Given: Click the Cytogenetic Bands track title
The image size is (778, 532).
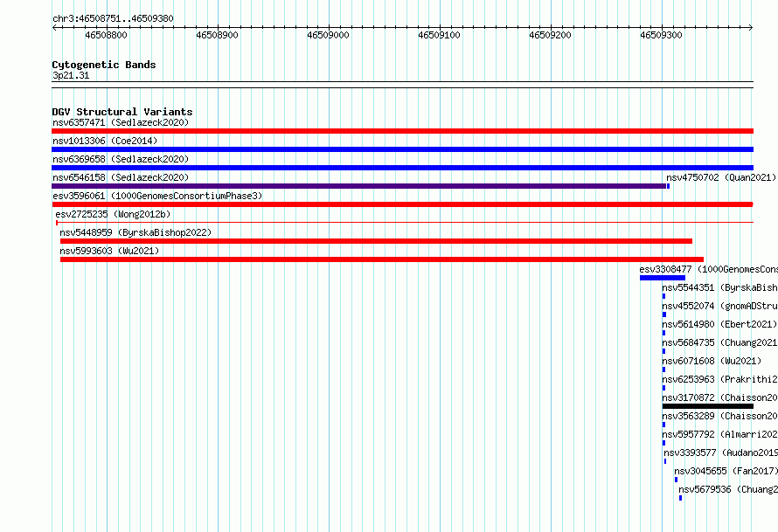Looking at the screenshot, I should 104,65.
